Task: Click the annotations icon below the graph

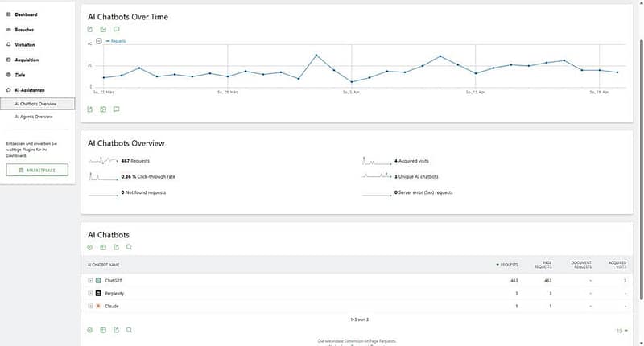Action: [116, 109]
